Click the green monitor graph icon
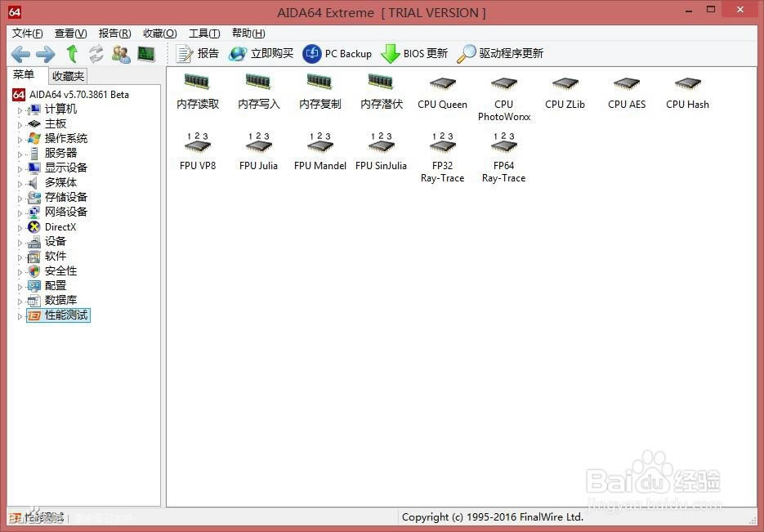 146,54
